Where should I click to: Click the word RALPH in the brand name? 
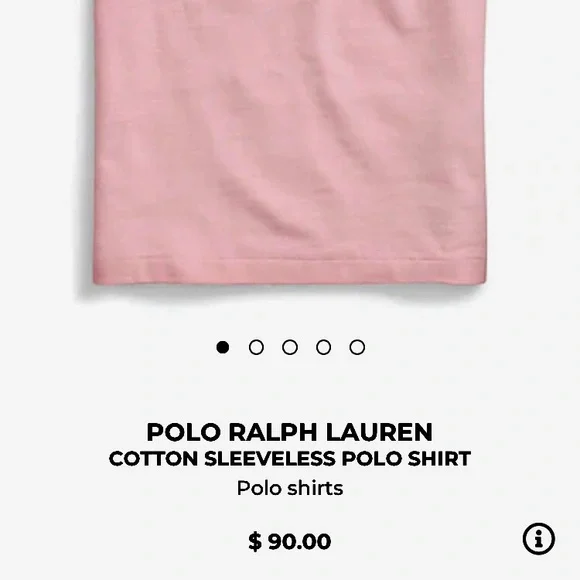[273, 432]
